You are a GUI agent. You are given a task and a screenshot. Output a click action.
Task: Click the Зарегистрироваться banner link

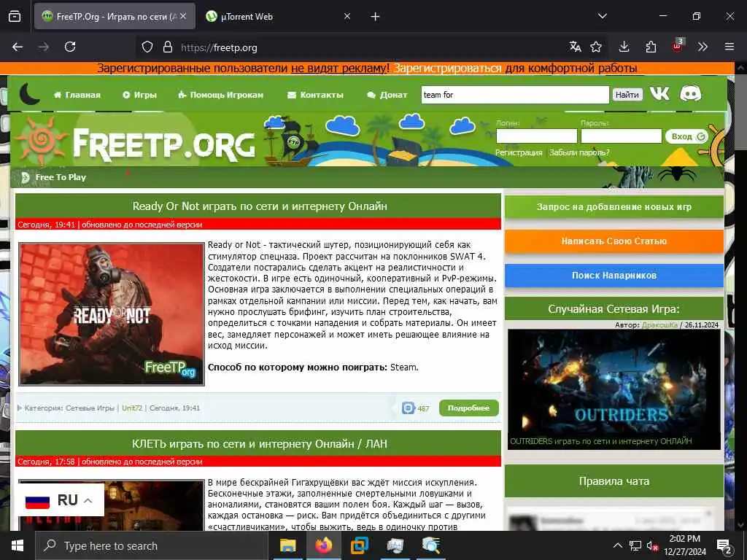447,68
